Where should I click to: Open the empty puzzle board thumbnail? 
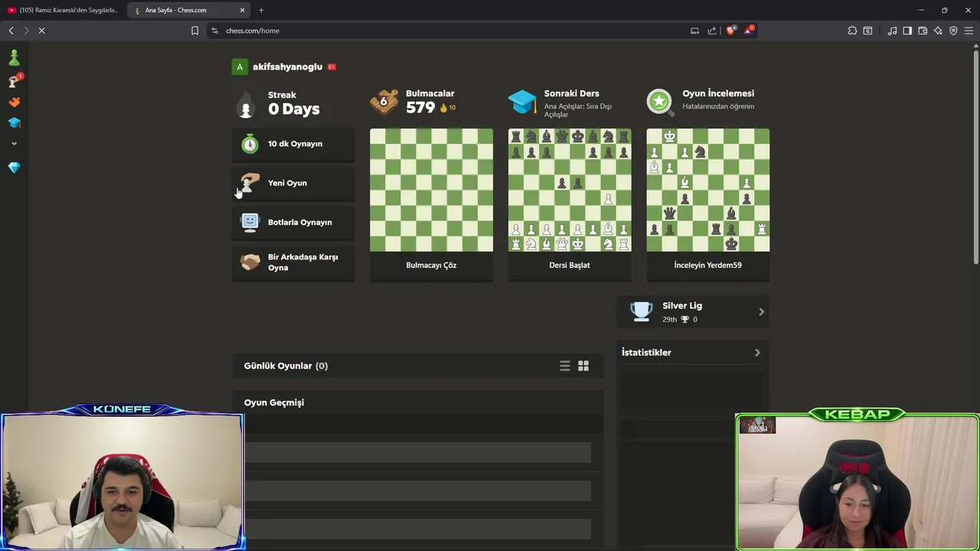coord(431,190)
